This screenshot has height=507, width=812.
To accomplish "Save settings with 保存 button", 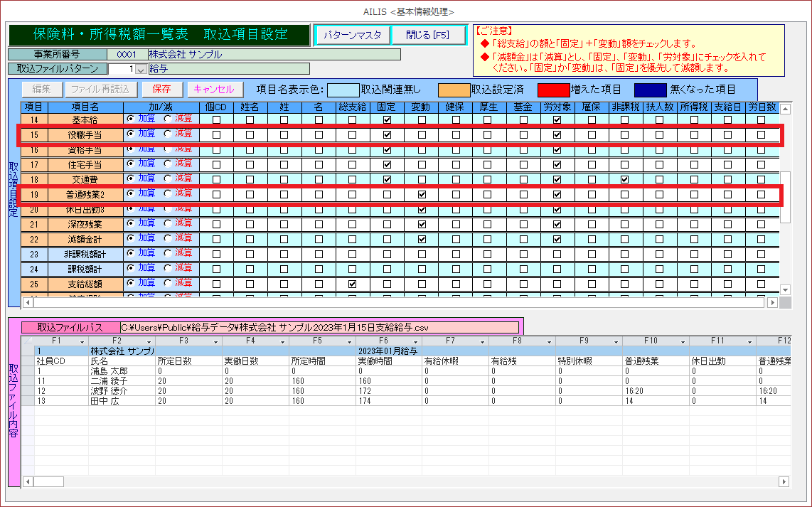I will click(161, 90).
